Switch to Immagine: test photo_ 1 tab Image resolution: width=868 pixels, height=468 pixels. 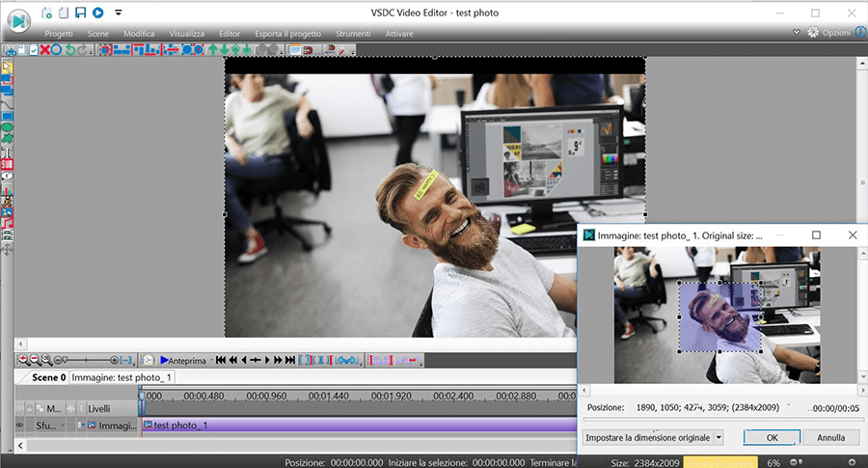point(122,377)
